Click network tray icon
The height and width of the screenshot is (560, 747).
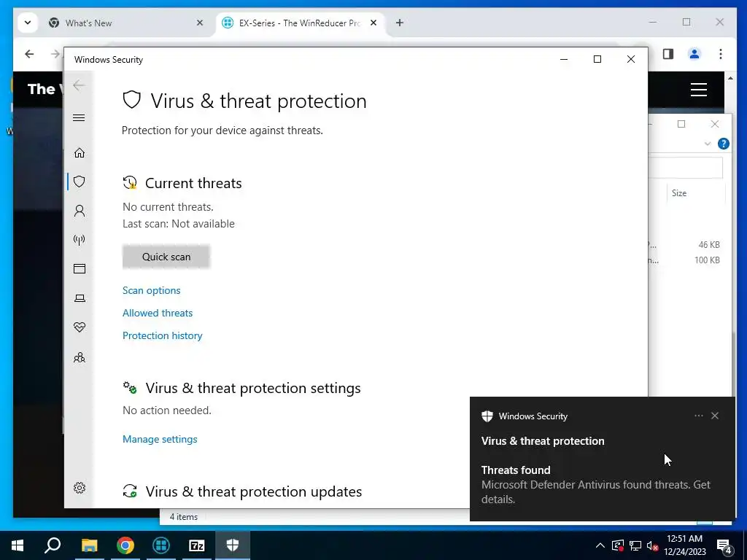[635, 545]
